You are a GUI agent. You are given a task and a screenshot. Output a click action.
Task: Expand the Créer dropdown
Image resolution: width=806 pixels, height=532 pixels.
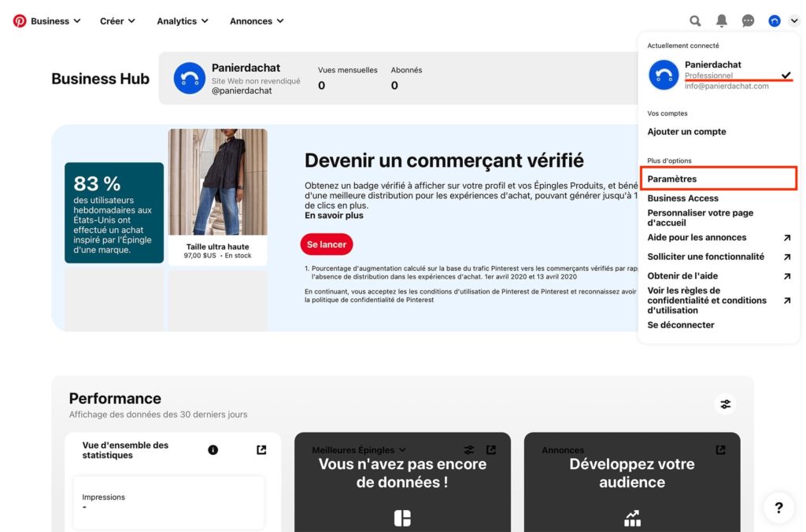pos(117,21)
